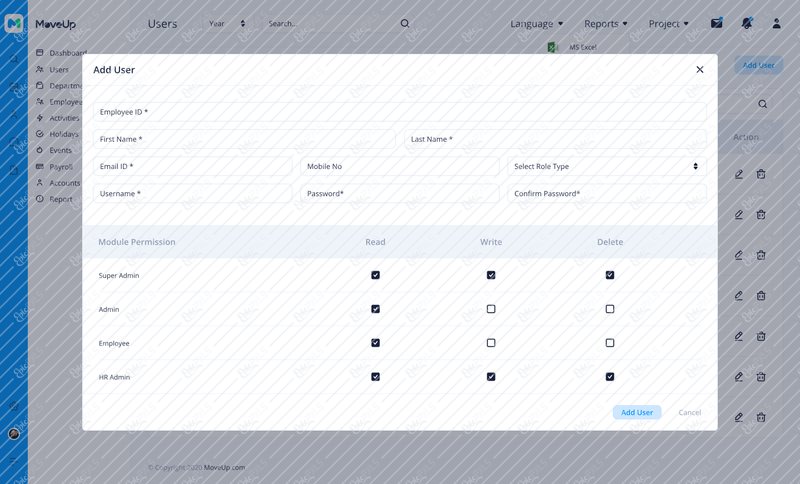Click the table search magnifier below Add User

tap(762, 104)
